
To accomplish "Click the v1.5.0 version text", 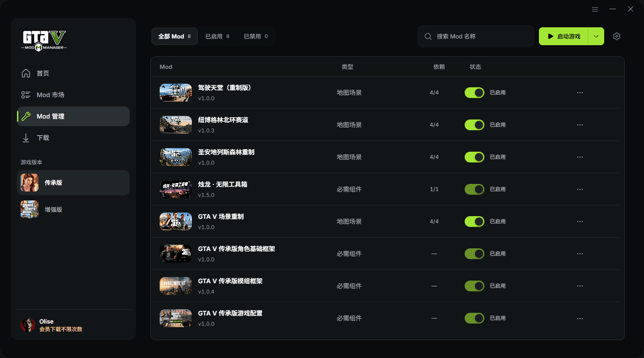I will coord(206,195).
